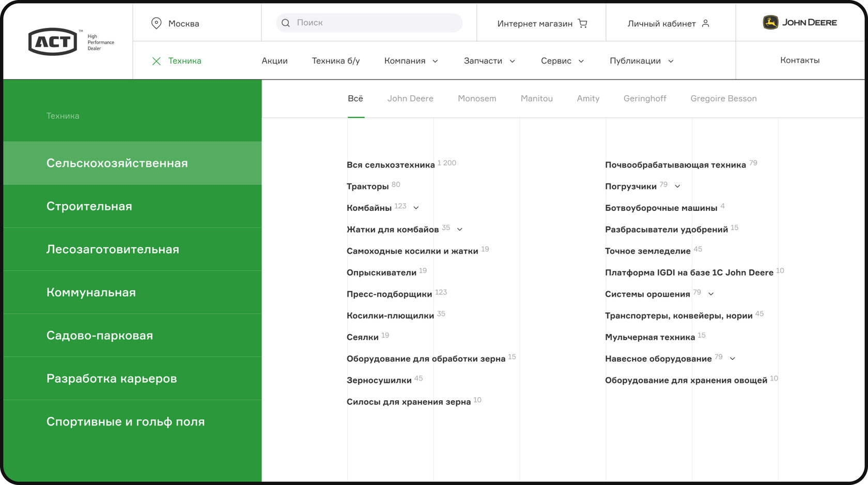Click the ACT dealer logo
The height and width of the screenshot is (485, 868).
click(54, 41)
